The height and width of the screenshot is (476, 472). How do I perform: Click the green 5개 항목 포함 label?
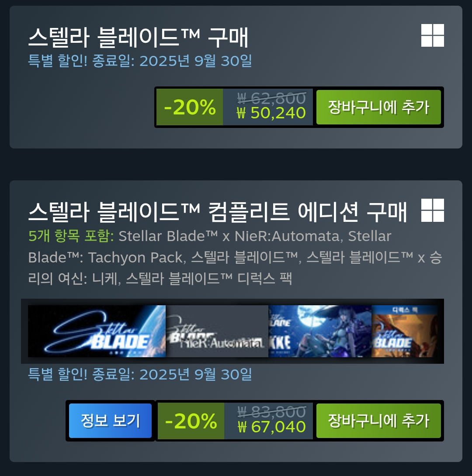click(x=71, y=236)
